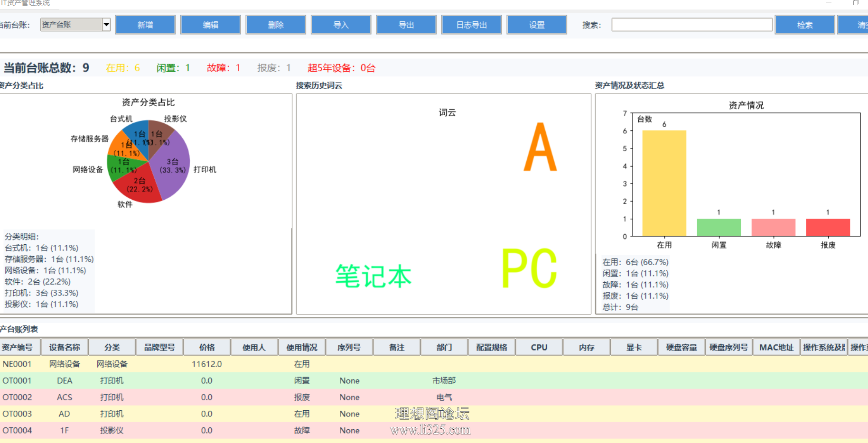Click the 日志导出 button

[471, 25]
